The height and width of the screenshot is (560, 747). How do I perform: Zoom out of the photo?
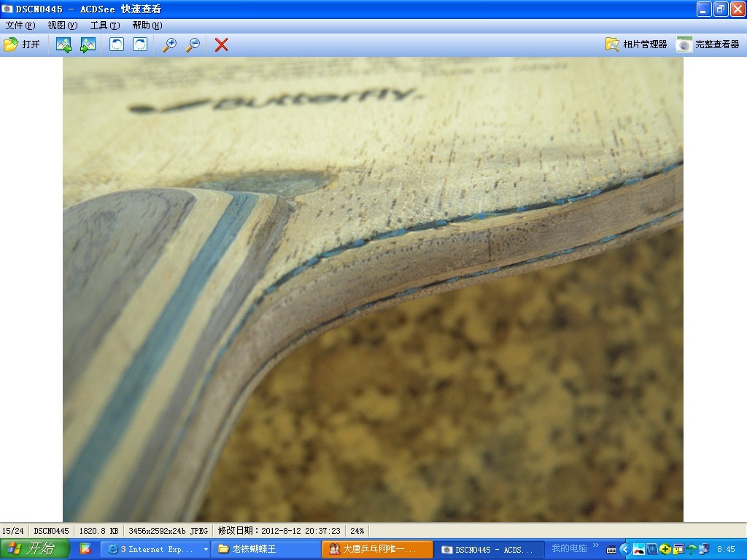coord(193,44)
